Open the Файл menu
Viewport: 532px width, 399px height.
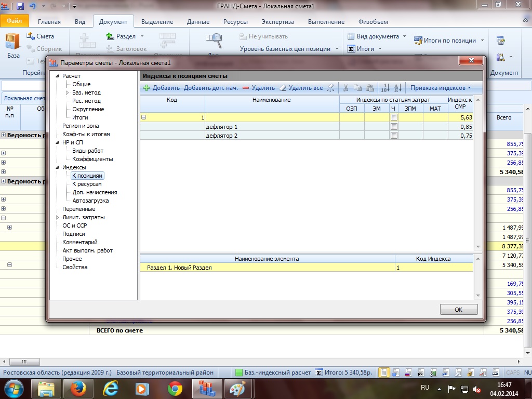point(15,22)
